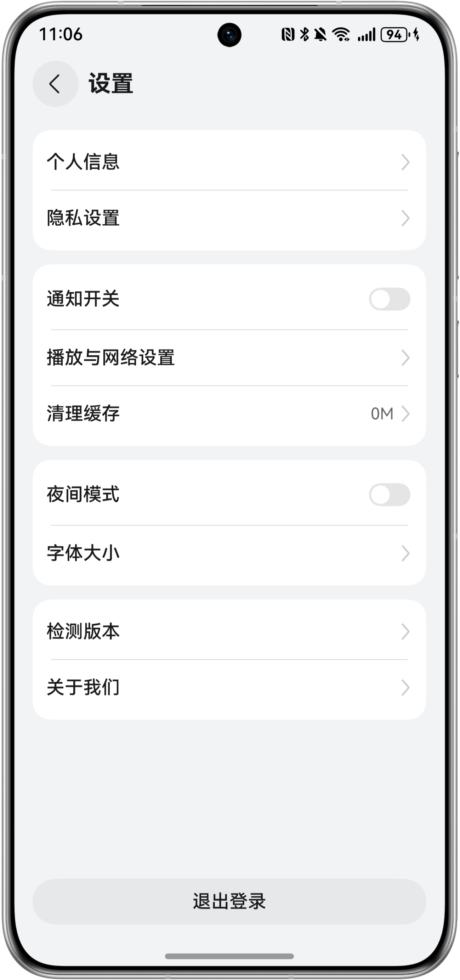
Task: Tap the 设置 page title
Action: coord(111,84)
